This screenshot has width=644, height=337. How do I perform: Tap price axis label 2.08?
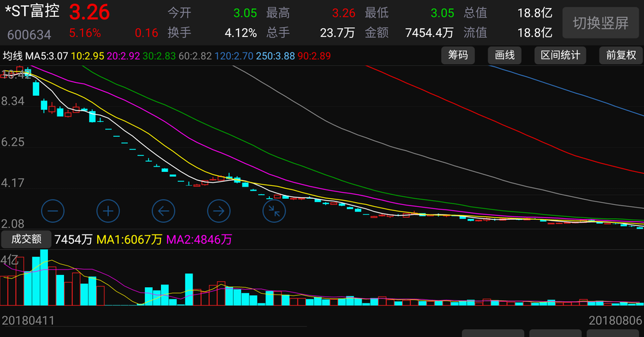[x=13, y=224]
